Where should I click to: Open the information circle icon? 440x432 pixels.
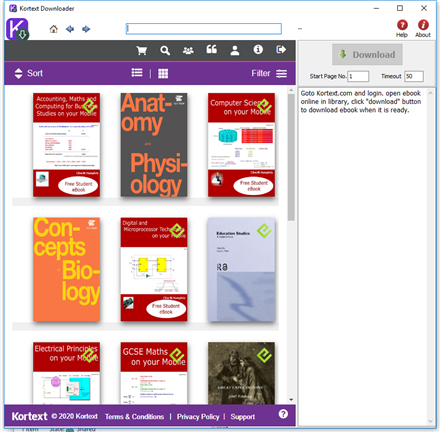pyautogui.click(x=258, y=50)
